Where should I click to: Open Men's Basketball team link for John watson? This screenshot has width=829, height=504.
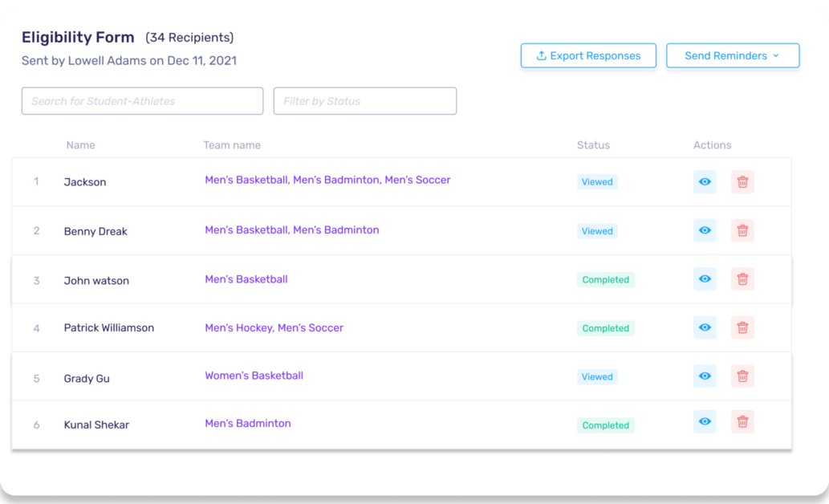pyautogui.click(x=246, y=279)
